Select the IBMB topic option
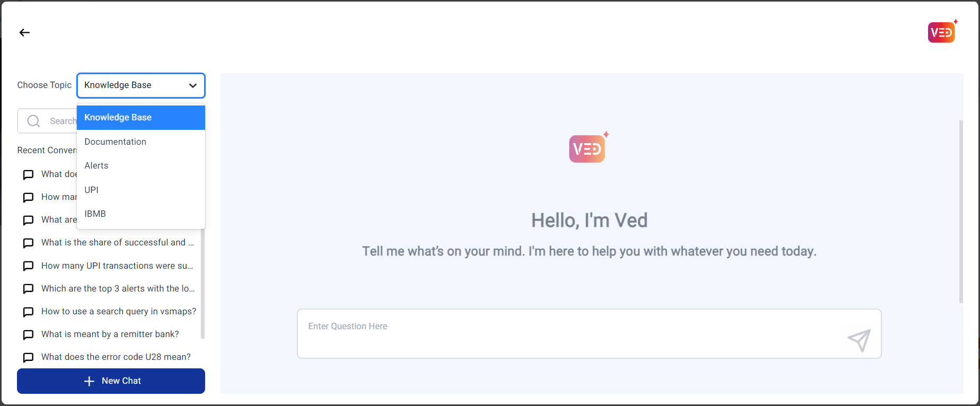The height and width of the screenshot is (406, 980). [x=95, y=214]
